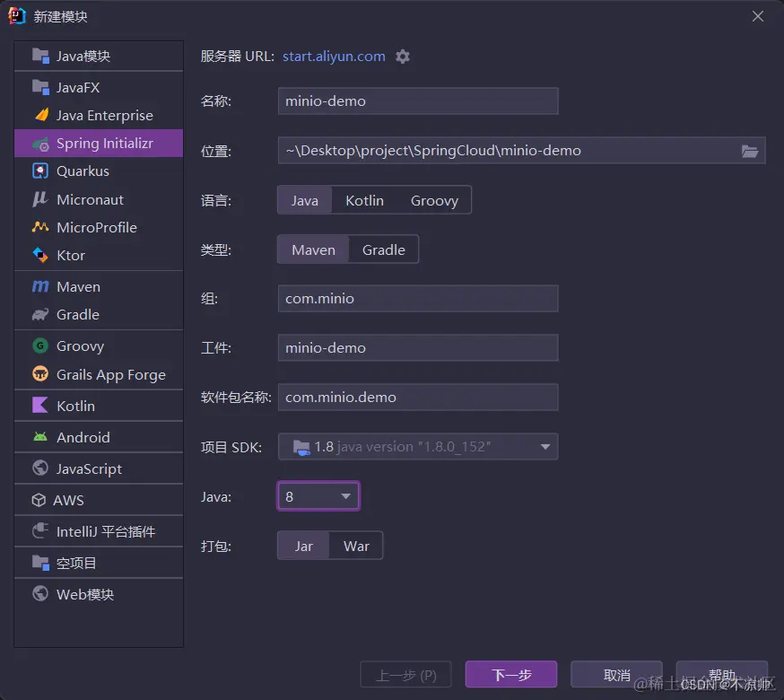Edit the 软件包名称 field com.minio.demo

(418, 398)
